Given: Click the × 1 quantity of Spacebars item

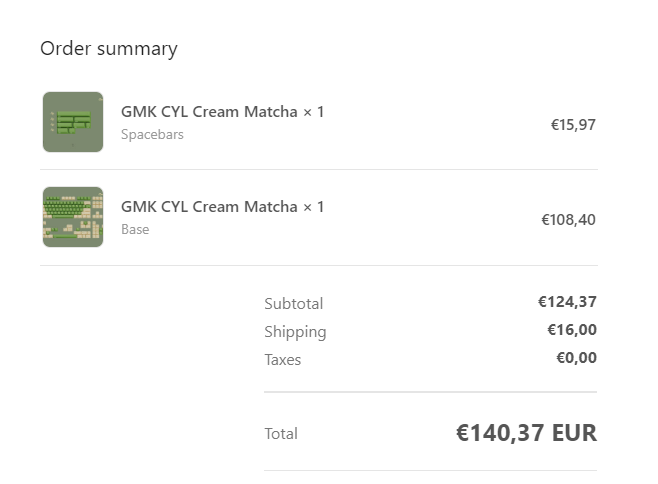Looking at the screenshot, I should (x=313, y=112).
